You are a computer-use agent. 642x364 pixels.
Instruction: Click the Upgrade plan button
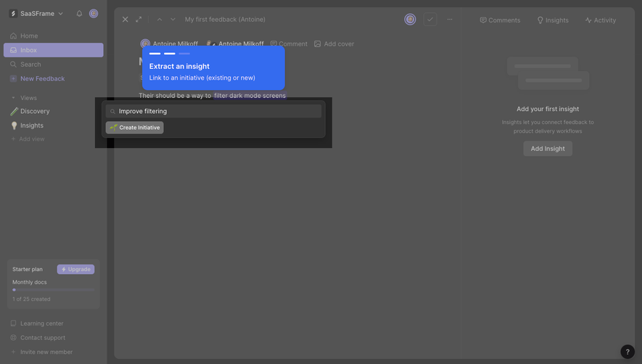[75, 269]
